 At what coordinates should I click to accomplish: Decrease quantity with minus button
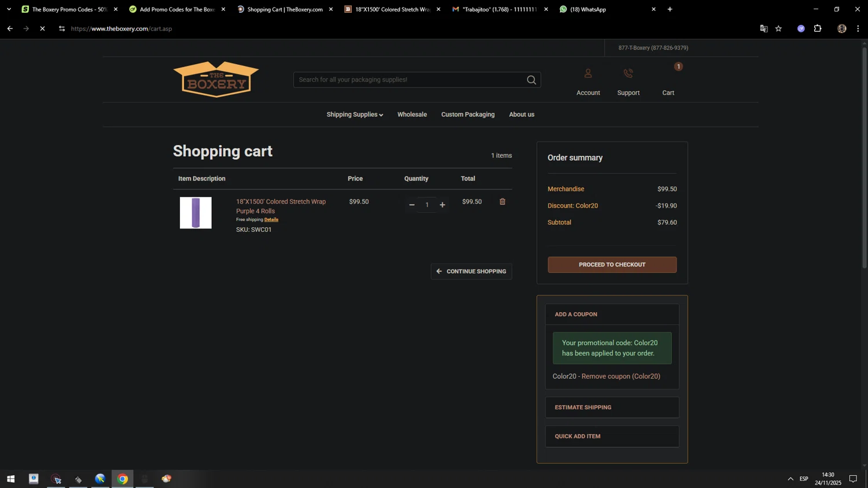(412, 205)
